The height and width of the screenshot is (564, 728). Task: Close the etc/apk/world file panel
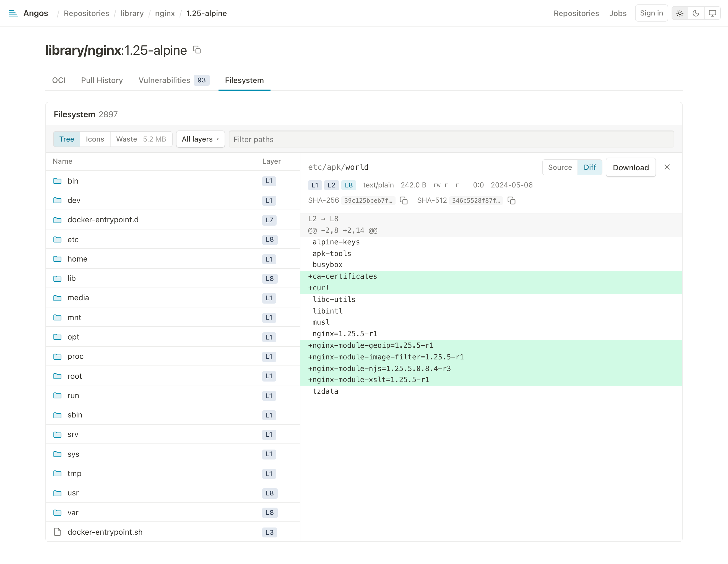tap(667, 167)
